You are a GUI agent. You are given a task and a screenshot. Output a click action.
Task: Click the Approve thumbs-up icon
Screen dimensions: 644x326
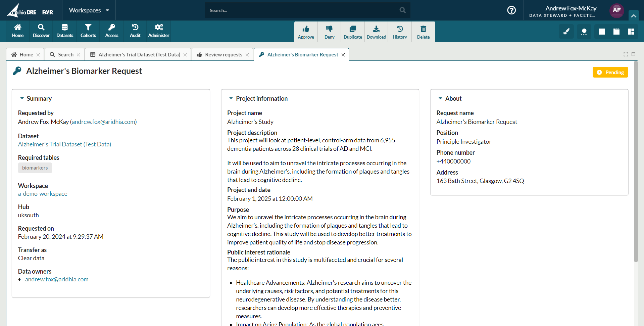[x=306, y=29]
